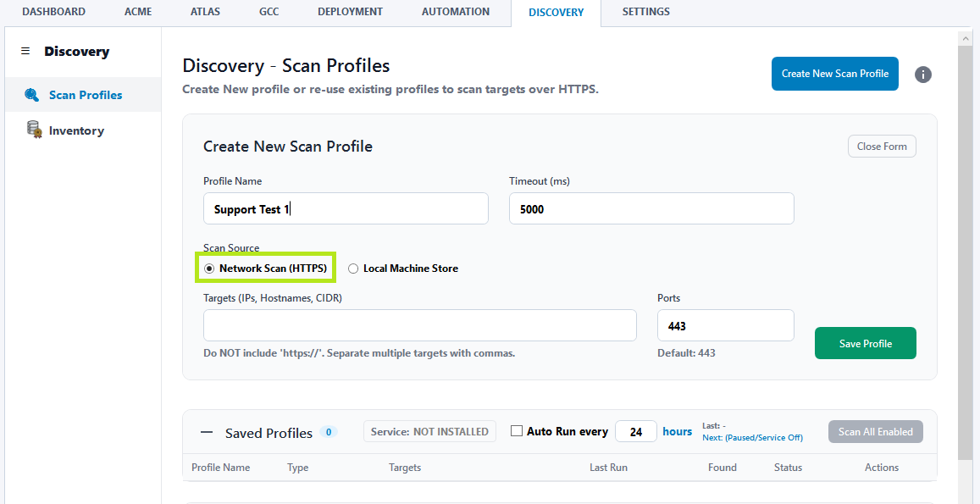
Task: Click the Default: 443 hint text
Action: click(x=686, y=353)
